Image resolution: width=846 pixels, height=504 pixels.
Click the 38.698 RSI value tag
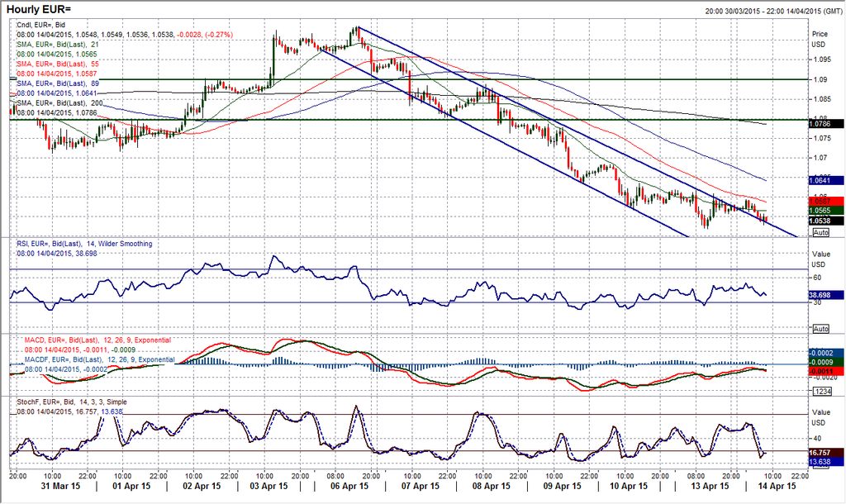point(827,294)
